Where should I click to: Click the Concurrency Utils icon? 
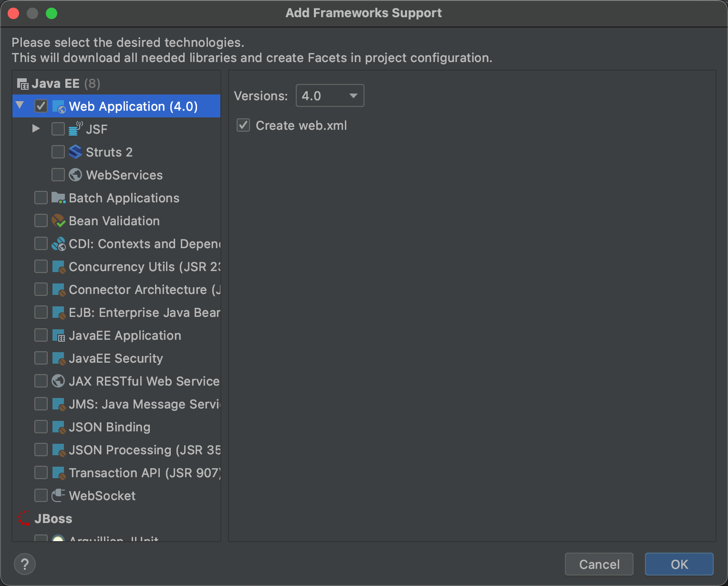(x=59, y=267)
